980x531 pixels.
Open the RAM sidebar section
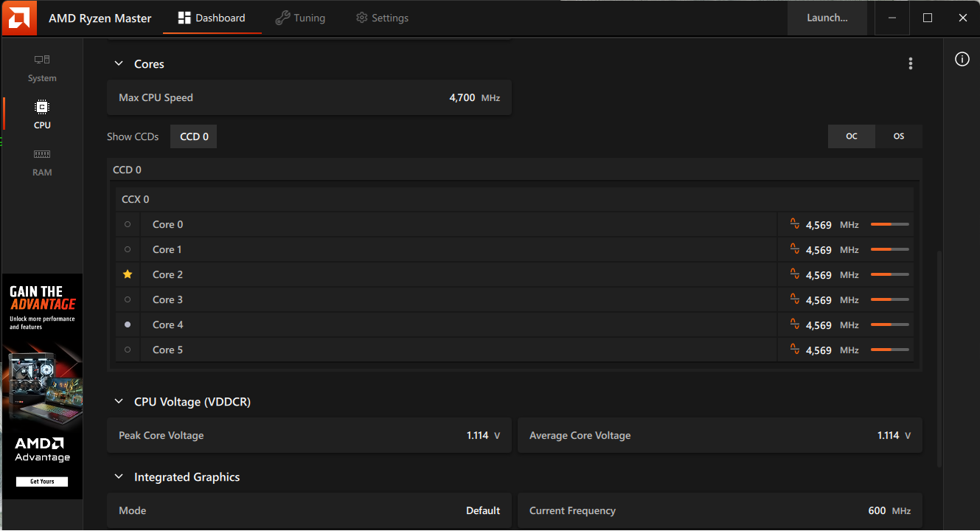coord(42,162)
